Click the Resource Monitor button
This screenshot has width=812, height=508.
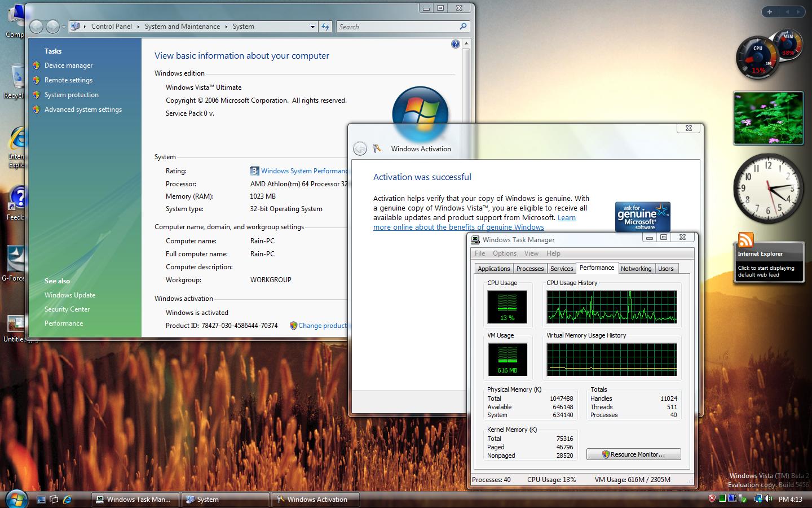tap(633, 454)
